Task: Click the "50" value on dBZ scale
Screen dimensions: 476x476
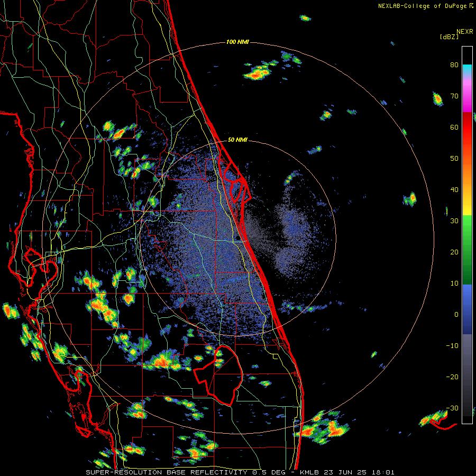Action: [x=454, y=159]
